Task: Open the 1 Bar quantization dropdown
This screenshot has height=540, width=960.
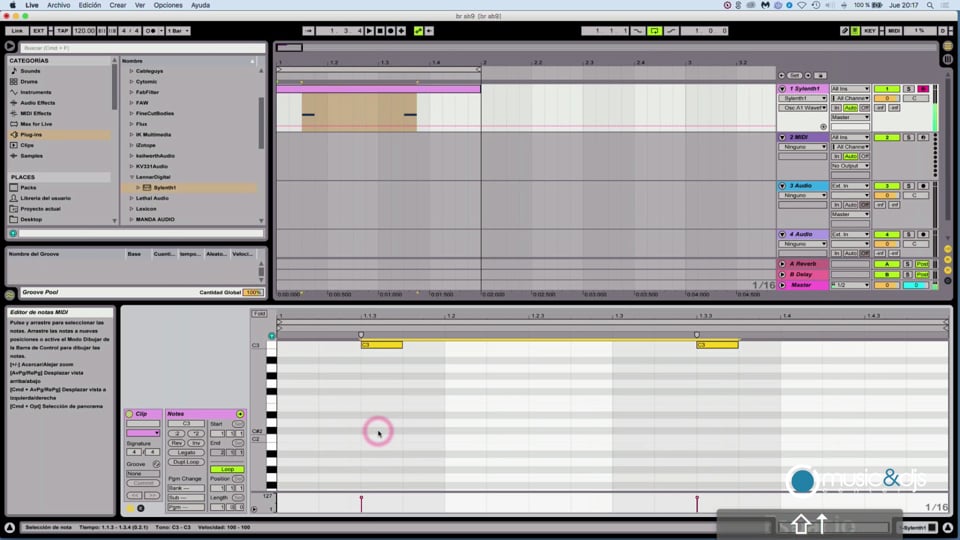Action: click(x=178, y=31)
